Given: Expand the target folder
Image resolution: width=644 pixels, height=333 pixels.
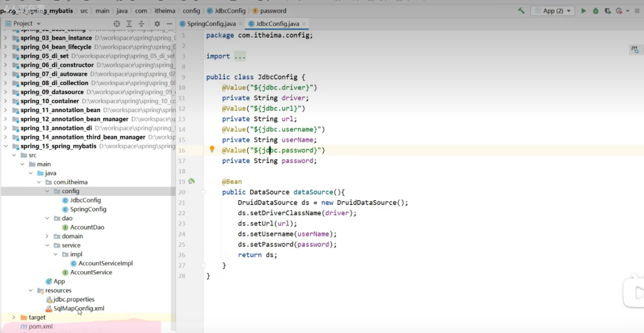Looking at the screenshot, I should [x=14, y=317].
